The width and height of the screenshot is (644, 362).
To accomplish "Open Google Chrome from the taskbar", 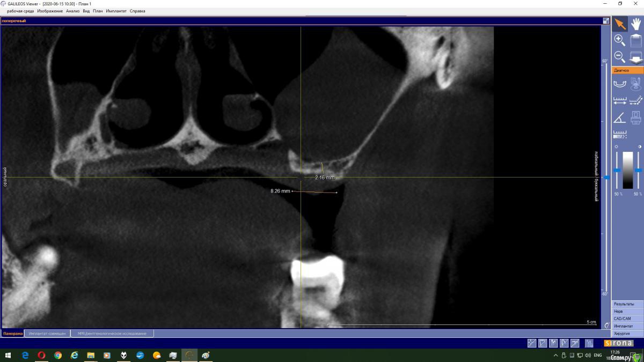I will pyautogui.click(x=58, y=355).
